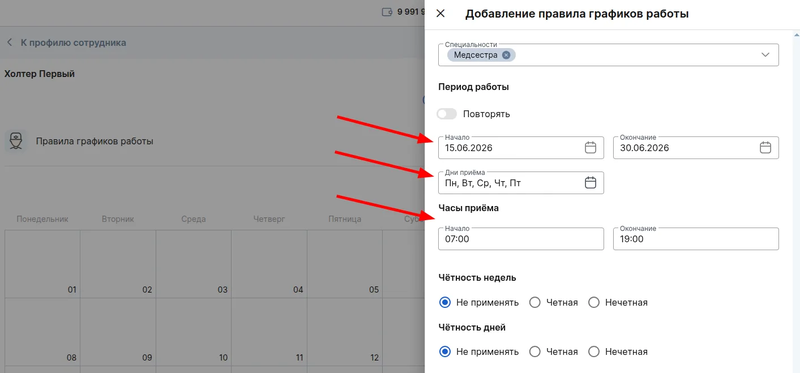Image resolution: width=800 pixels, height=373 pixels.
Task: Open the Дни приёма picker icon
Action: pyautogui.click(x=590, y=183)
